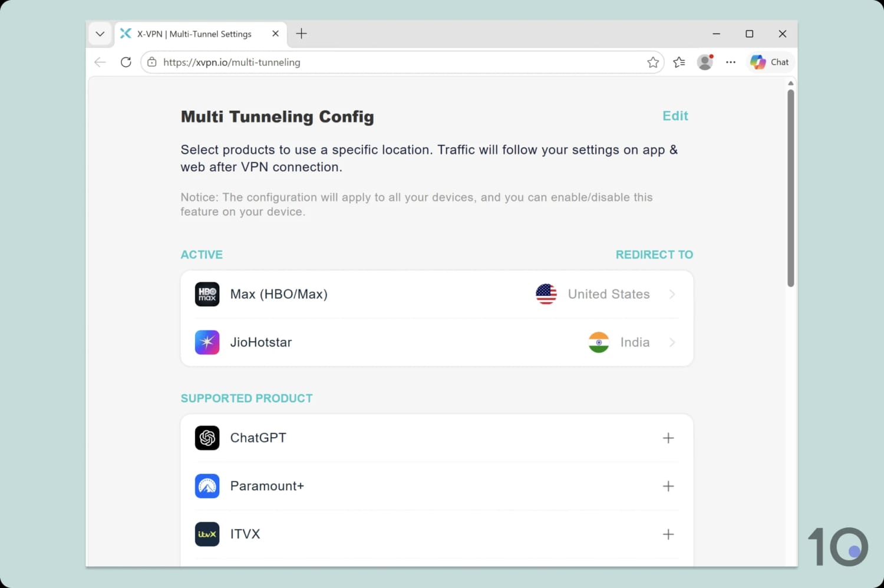Click the Multi Tunneling Config heading
The width and height of the screenshot is (884, 588).
(x=277, y=117)
